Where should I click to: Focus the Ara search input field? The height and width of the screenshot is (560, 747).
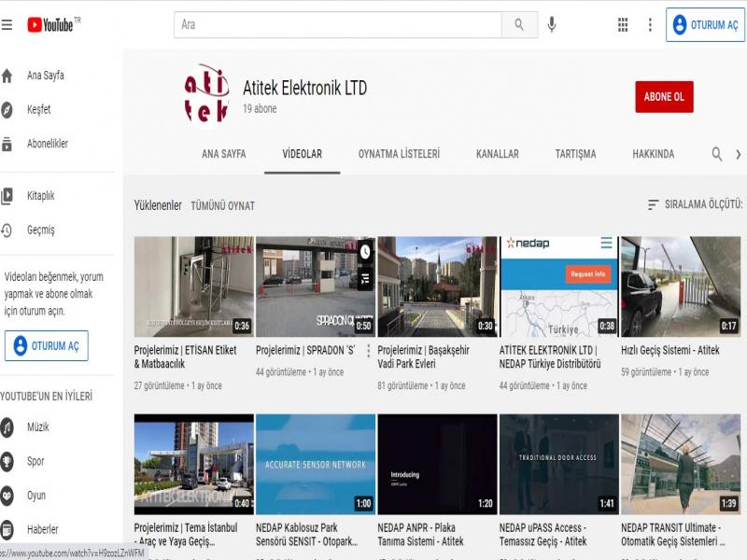point(338,24)
